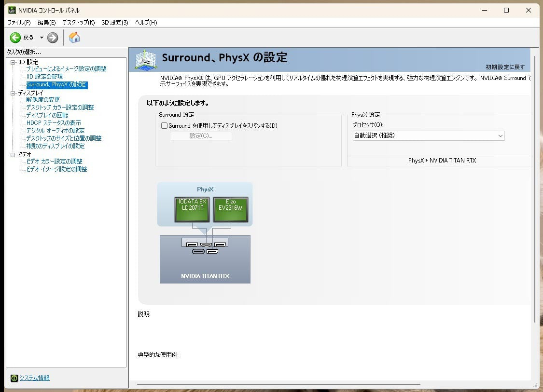Click the green Back arrow icon

click(x=15, y=37)
